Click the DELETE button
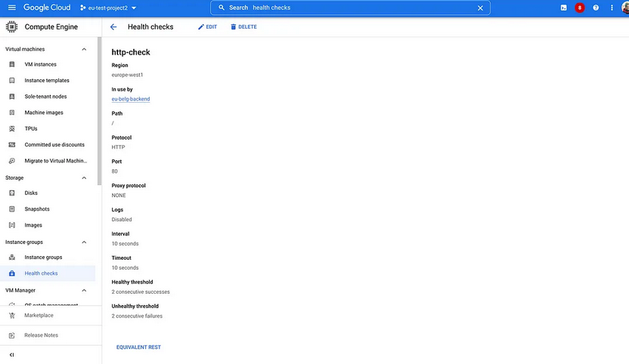 243,27
